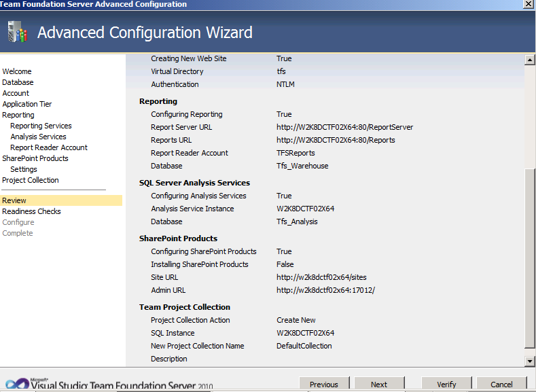Close the Advanced Configuration window
The width and height of the screenshot is (536, 392).
(x=528, y=4)
